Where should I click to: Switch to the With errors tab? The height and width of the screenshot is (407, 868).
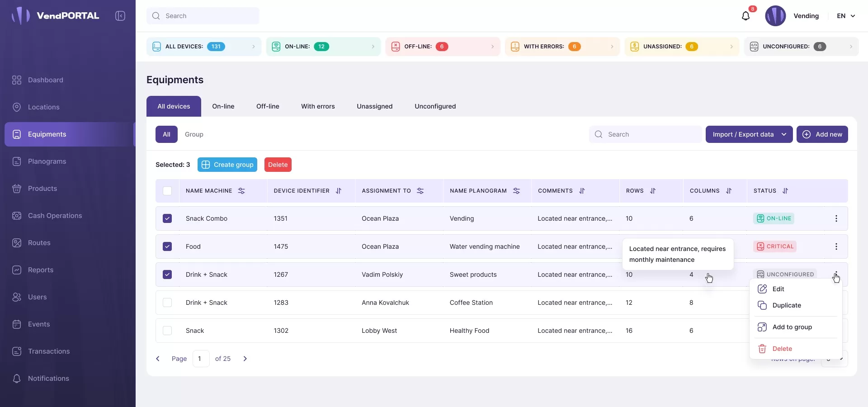pos(318,106)
